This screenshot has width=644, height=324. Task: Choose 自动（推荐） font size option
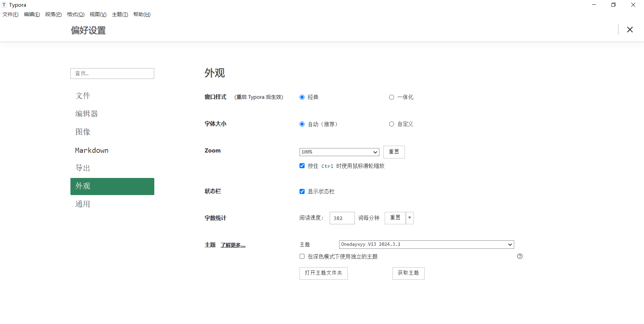point(302,124)
